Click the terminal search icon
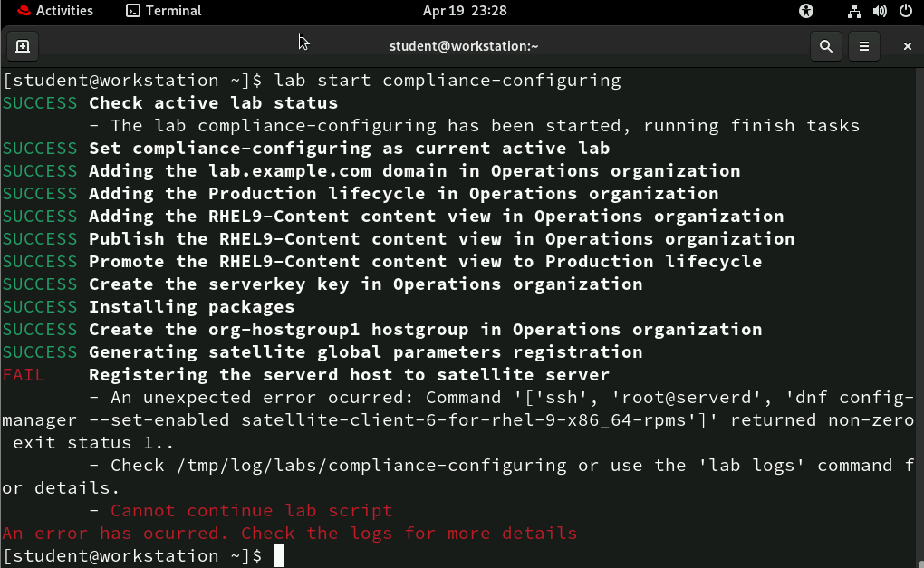 tap(825, 46)
